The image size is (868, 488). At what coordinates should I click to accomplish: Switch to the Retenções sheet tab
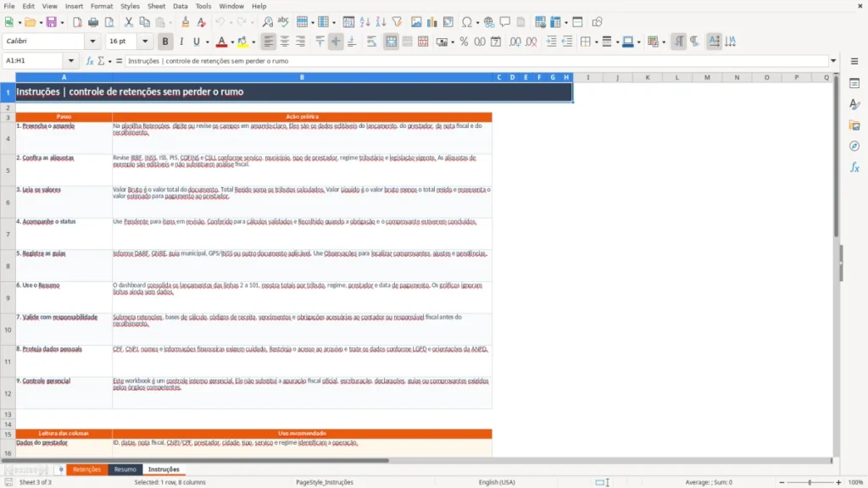coord(87,469)
